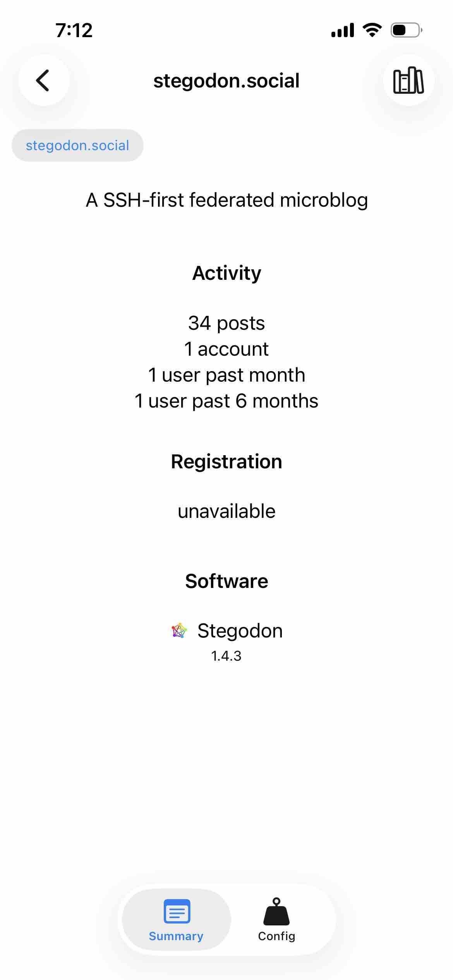Tap the "1 user past month" stat
453x980 pixels.
pos(226,375)
